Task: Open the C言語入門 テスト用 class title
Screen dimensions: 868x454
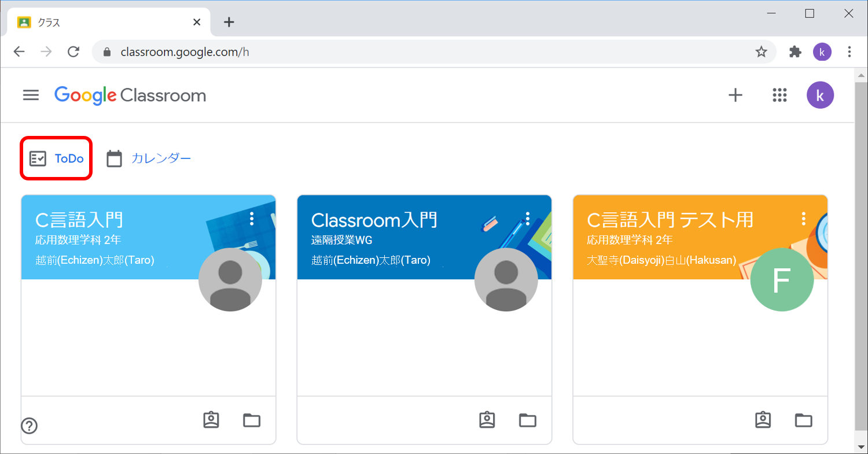Action: [670, 220]
